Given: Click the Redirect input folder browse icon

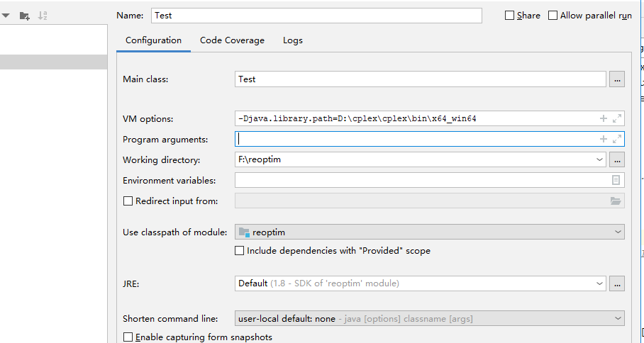Looking at the screenshot, I should click(x=616, y=201).
